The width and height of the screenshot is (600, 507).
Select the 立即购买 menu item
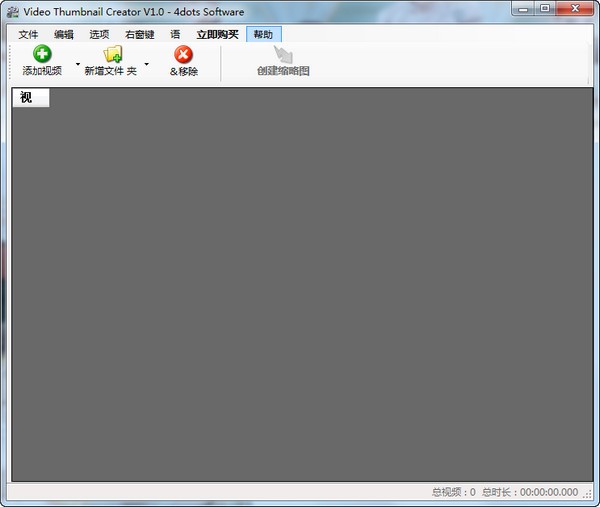[x=217, y=34]
